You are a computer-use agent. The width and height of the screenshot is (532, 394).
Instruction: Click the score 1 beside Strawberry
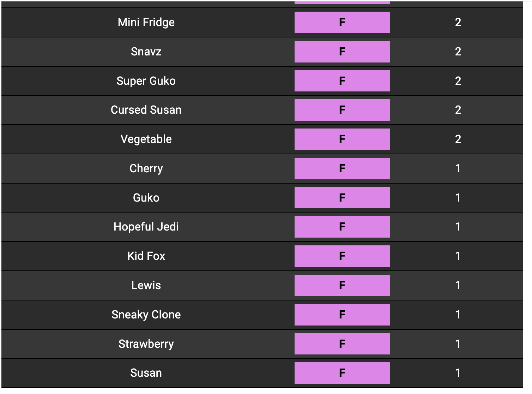click(458, 344)
